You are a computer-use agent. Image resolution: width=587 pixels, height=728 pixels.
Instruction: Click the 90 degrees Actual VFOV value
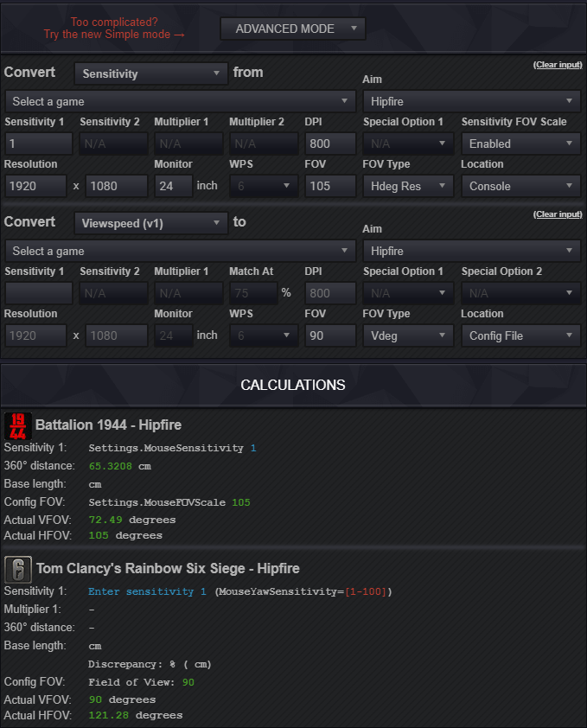[x=122, y=699]
